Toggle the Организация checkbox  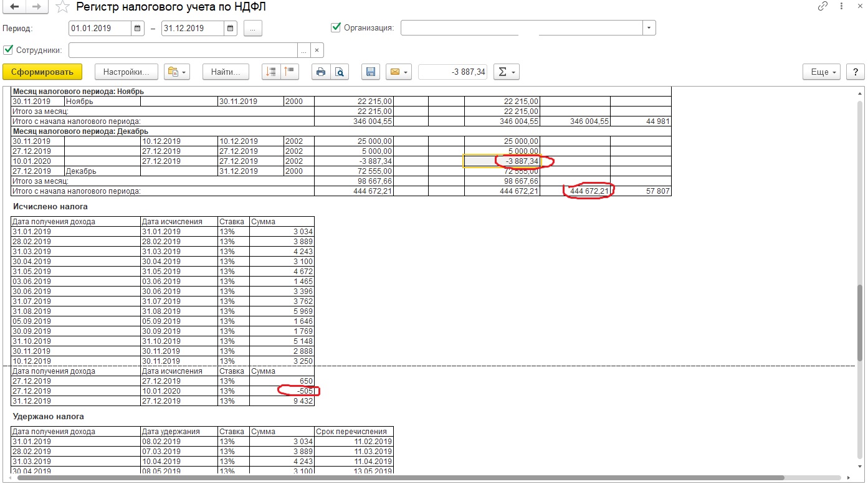pos(336,27)
